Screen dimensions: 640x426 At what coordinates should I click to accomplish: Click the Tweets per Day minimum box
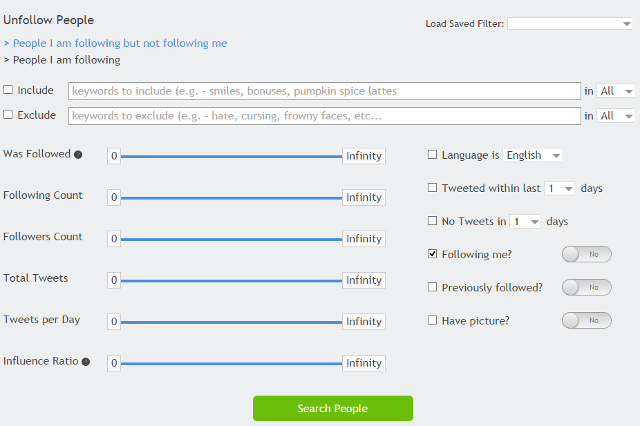point(114,322)
